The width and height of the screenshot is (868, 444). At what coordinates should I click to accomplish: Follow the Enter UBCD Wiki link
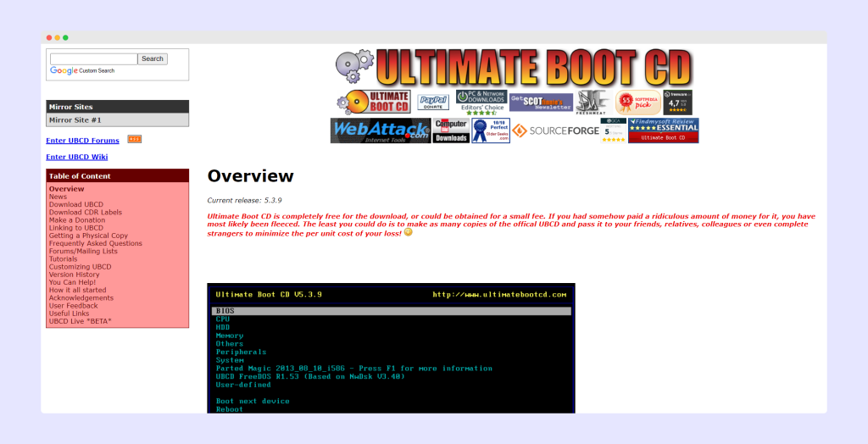tap(77, 158)
